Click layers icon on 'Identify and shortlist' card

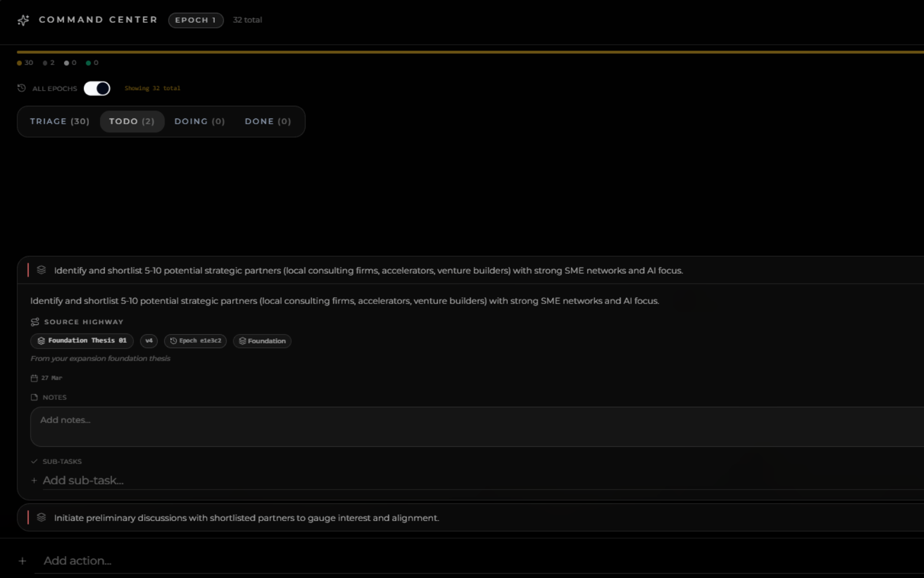point(41,270)
